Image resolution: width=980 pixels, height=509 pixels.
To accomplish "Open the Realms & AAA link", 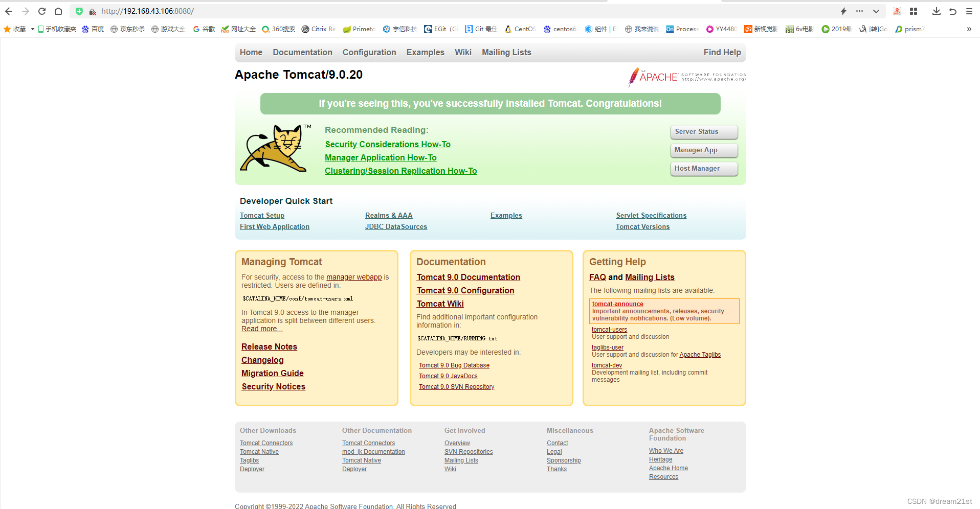I will tap(389, 215).
